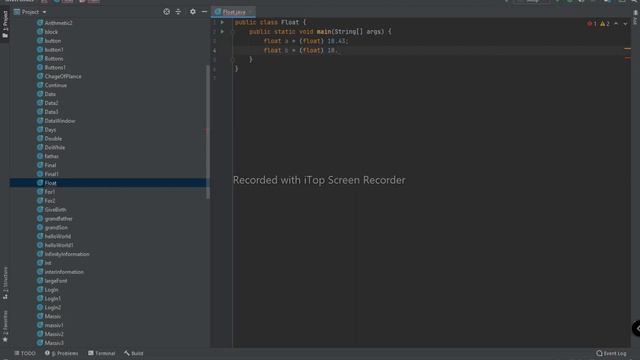Select the Arithmetic2 class in tree
Screen dimensions: 640x360
pyautogui.click(x=55, y=23)
